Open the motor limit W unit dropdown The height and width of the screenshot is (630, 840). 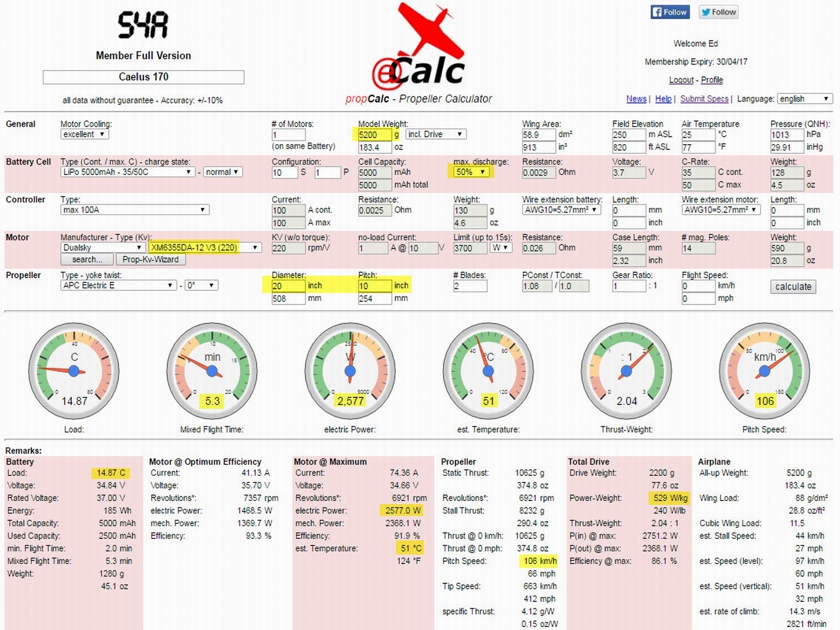[501, 248]
